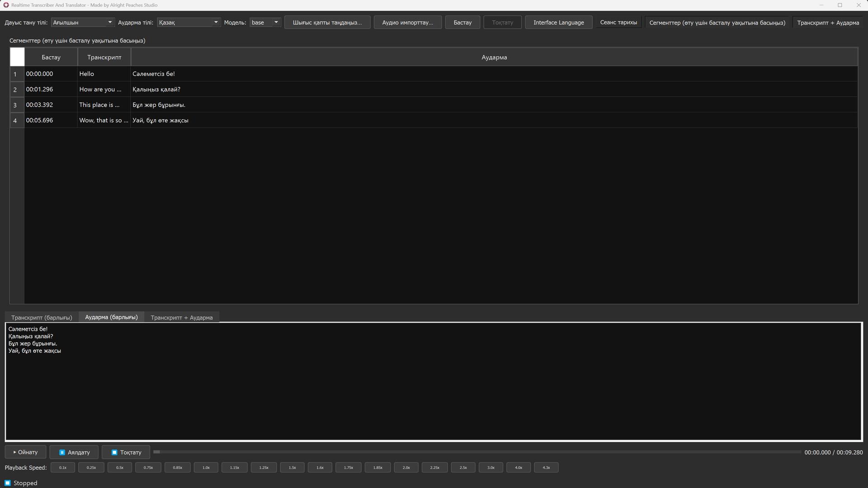Click the Аударма column header
Viewport: 868px width, 488px height.
pos(494,57)
